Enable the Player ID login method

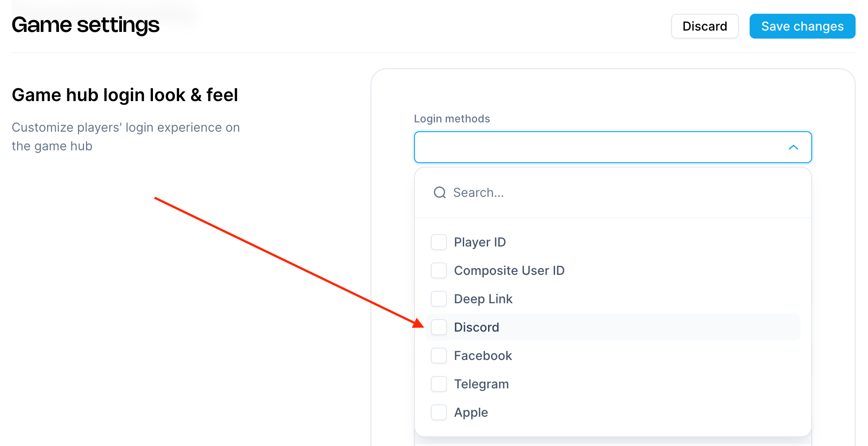(438, 242)
